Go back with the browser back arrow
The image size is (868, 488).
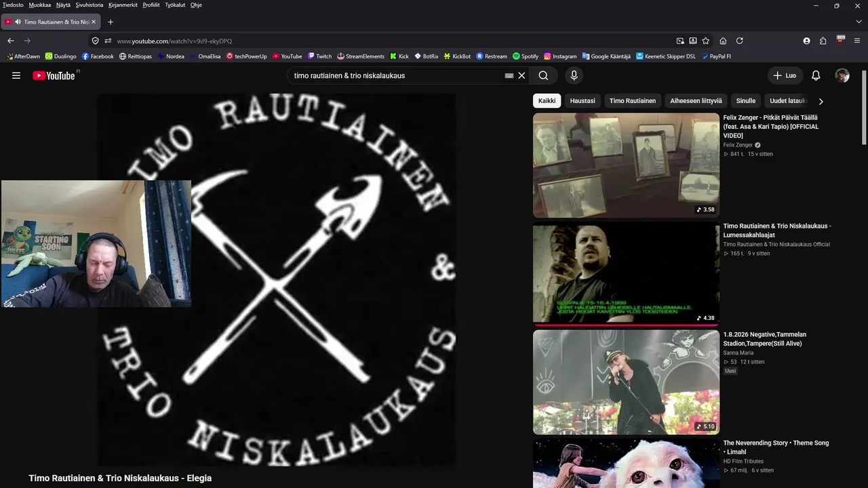pyautogui.click(x=11, y=41)
